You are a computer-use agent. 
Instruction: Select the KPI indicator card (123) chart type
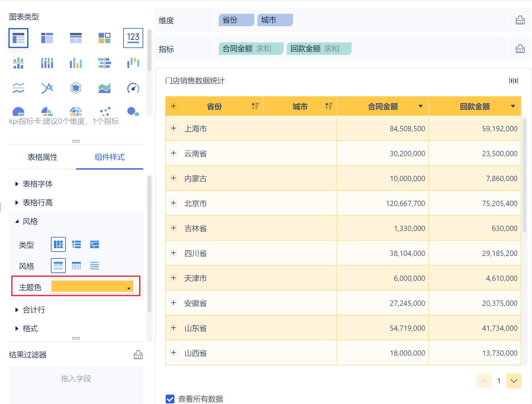tap(133, 38)
